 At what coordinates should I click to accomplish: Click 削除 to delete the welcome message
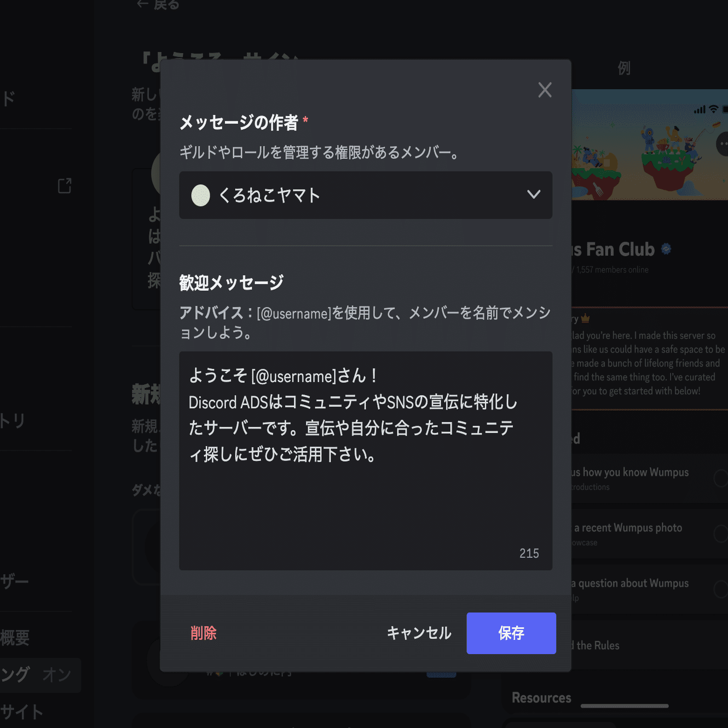point(203,633)
